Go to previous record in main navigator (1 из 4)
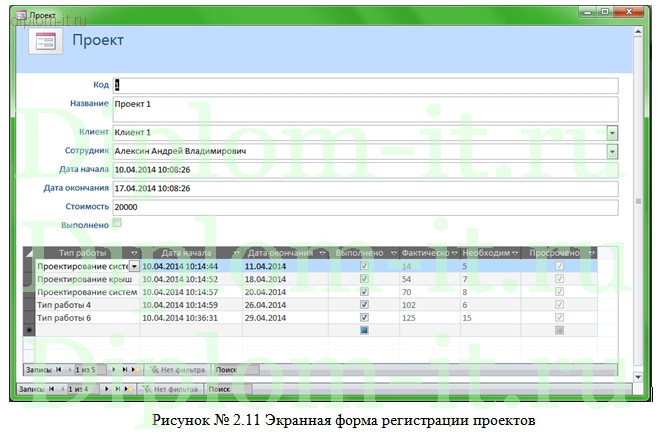The height and width of the screenshot is (439, 662). [x=62, y=389]
